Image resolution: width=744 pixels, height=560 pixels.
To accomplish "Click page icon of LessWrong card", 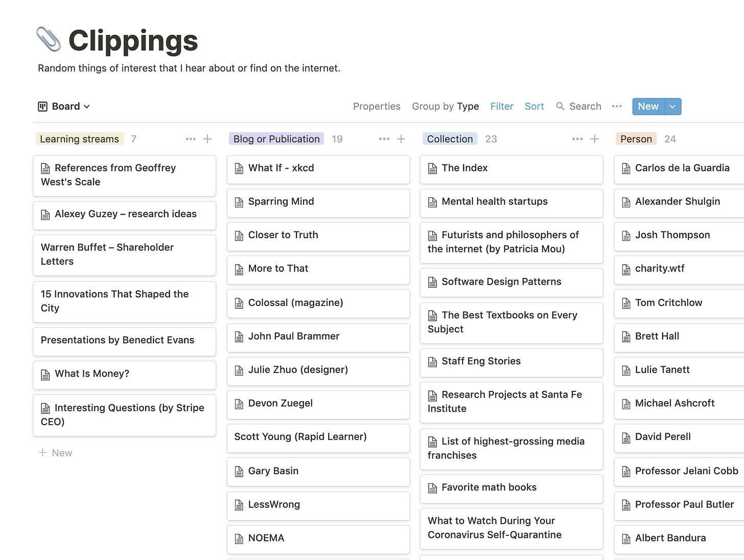I will click(239, 505).
